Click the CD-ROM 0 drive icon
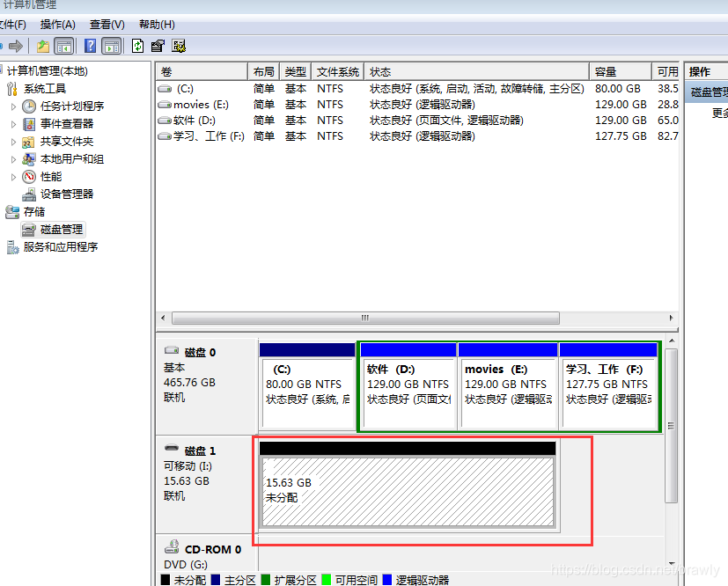Viewport: 728px width, 586px height. [172, 546]
